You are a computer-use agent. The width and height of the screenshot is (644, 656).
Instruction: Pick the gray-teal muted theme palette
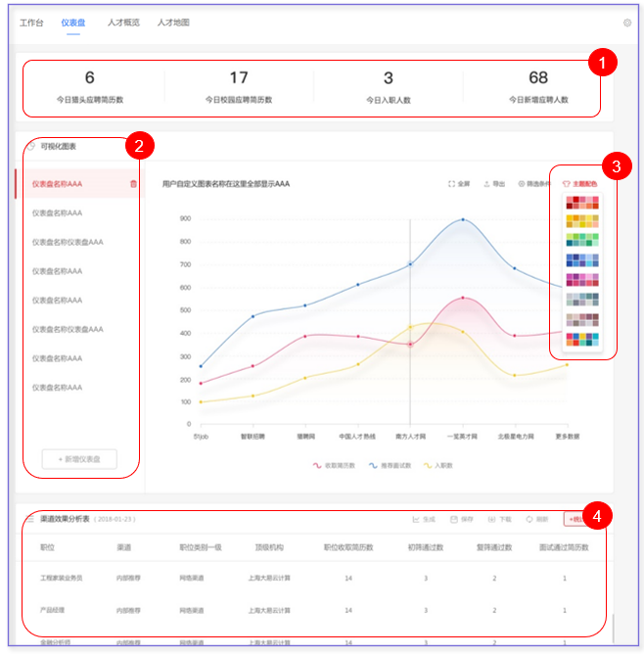[x=582, y=300]
